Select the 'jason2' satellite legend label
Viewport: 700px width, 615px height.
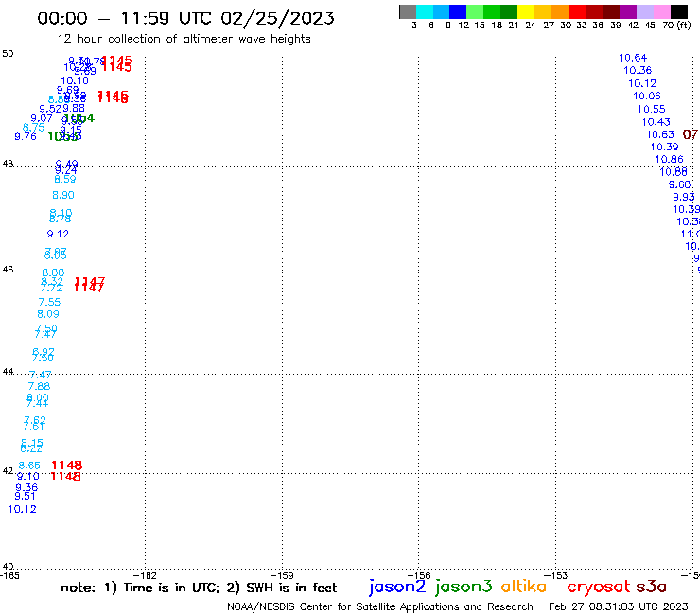tap(397, 588)
